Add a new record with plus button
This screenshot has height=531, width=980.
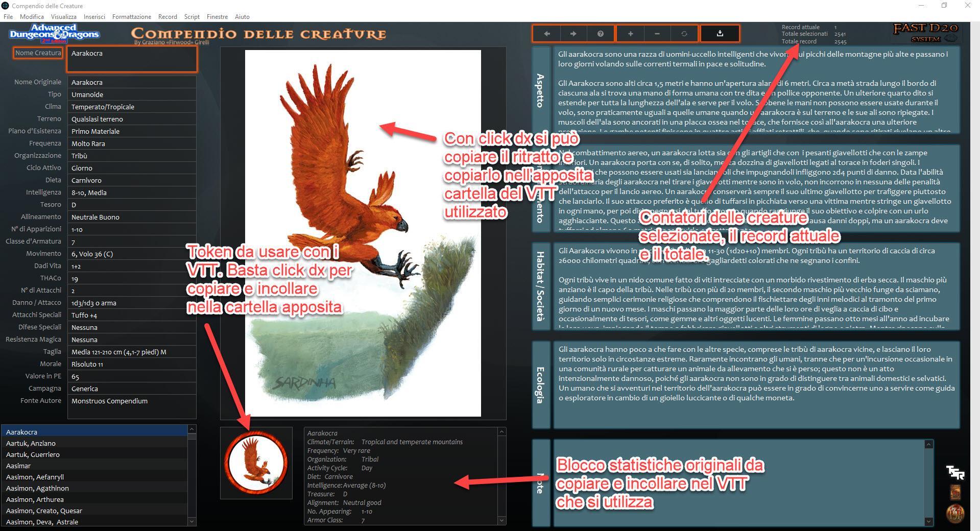point(630,34)
